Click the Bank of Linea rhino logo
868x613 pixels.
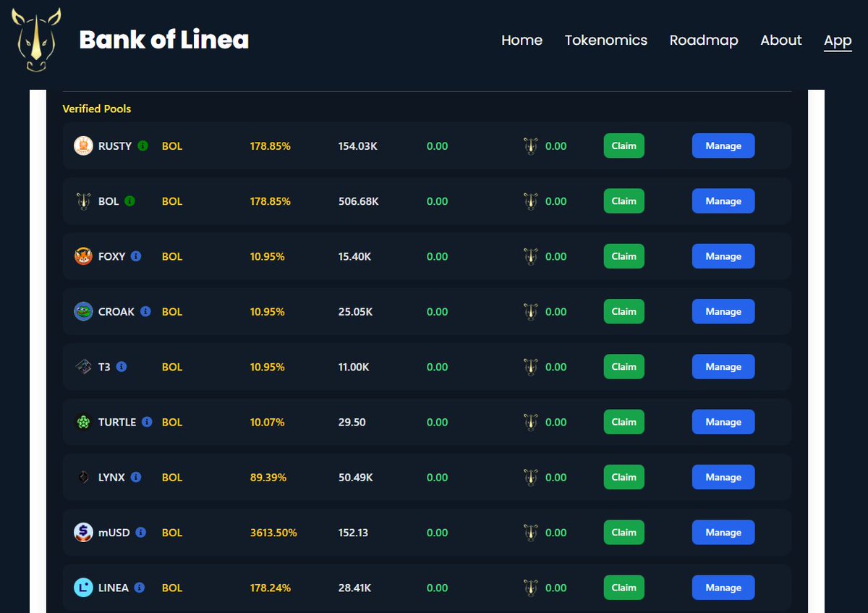36,40
